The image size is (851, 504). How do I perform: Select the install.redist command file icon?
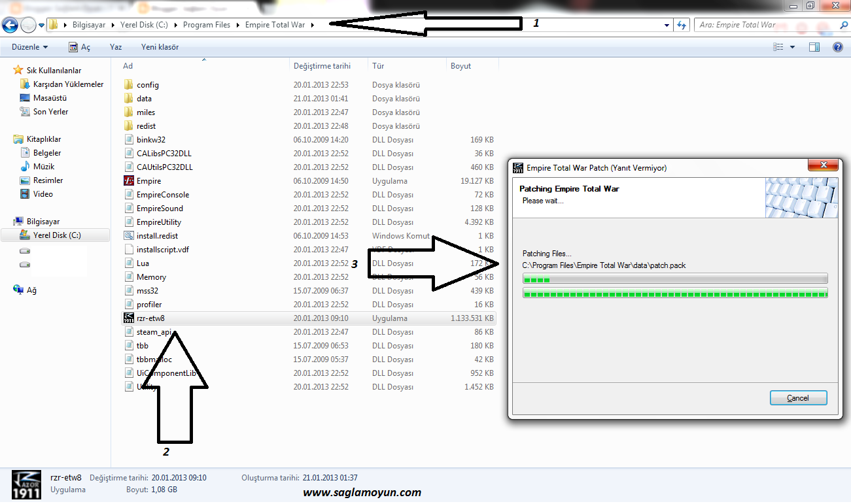click(x=128, y=235)
